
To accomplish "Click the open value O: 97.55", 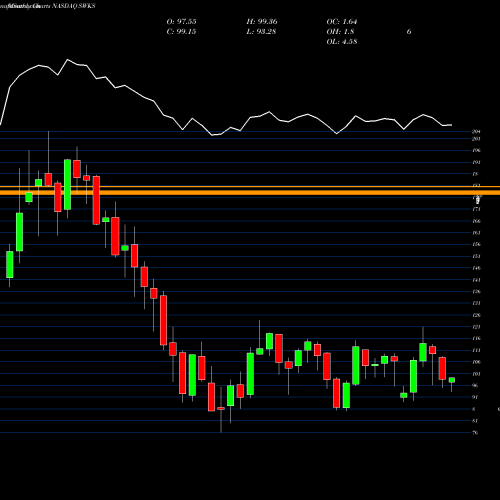I will tap(181, 22).
